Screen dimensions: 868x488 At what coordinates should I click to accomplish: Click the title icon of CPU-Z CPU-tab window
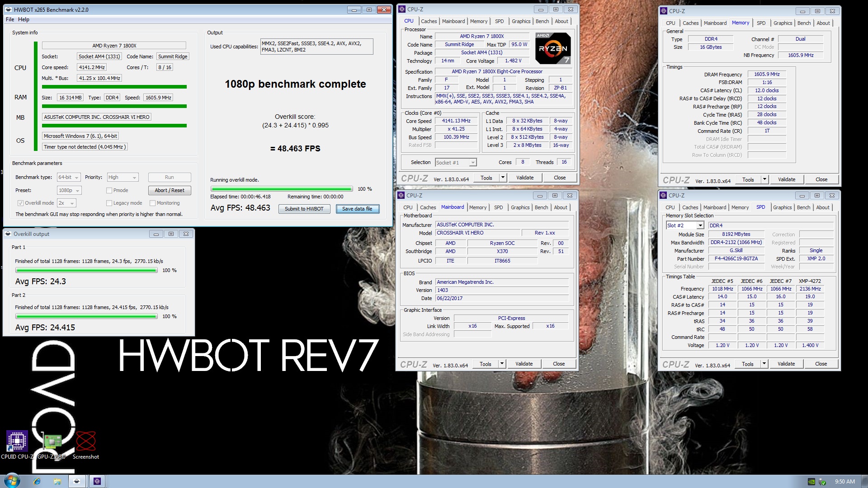tap(401, 9)
